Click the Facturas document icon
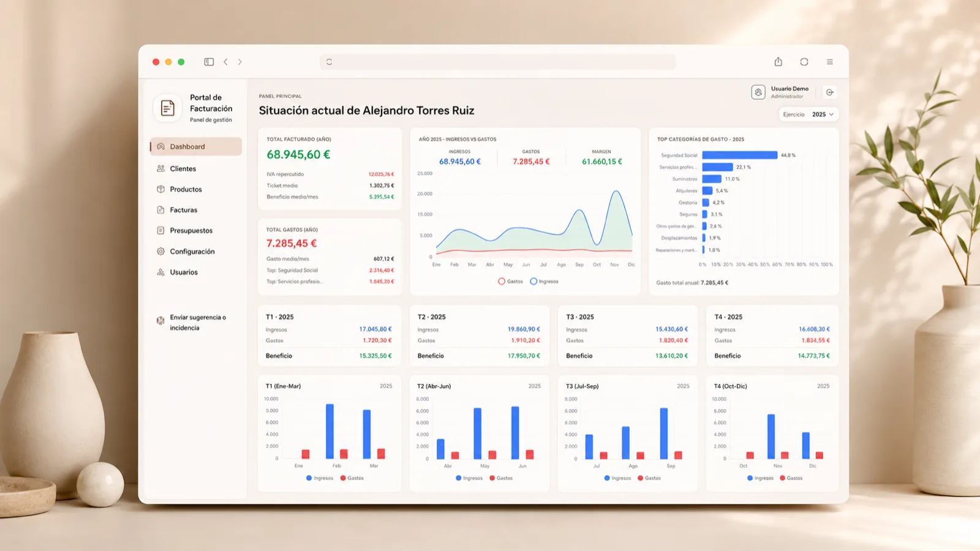Image resolution: width=980 pixels, height=551 pixels. tap(160, 210)
